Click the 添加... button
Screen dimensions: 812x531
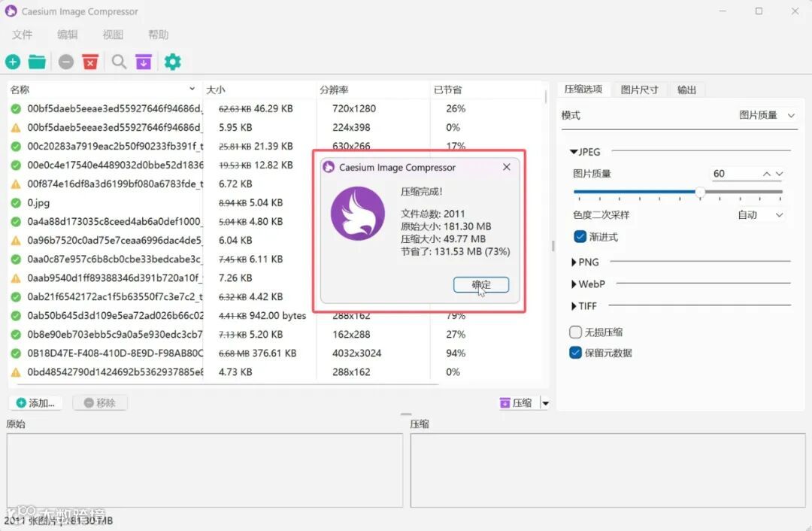(x=35, y=403)
